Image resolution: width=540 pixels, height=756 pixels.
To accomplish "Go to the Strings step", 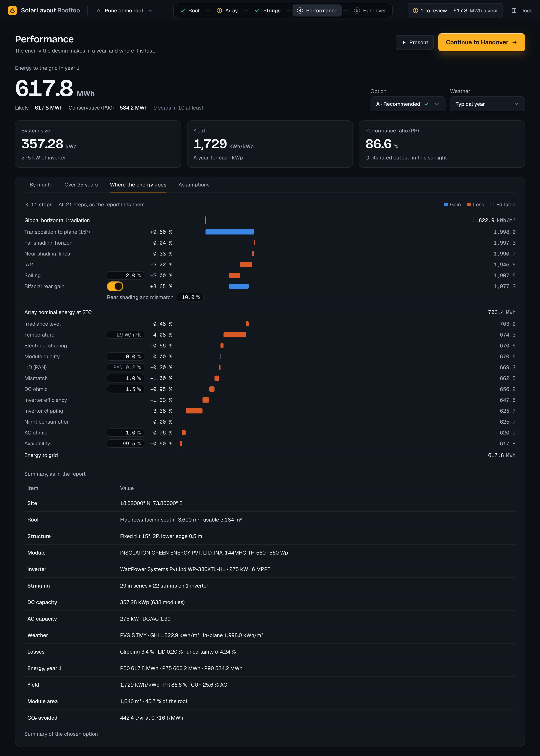I will pos(268,11).
